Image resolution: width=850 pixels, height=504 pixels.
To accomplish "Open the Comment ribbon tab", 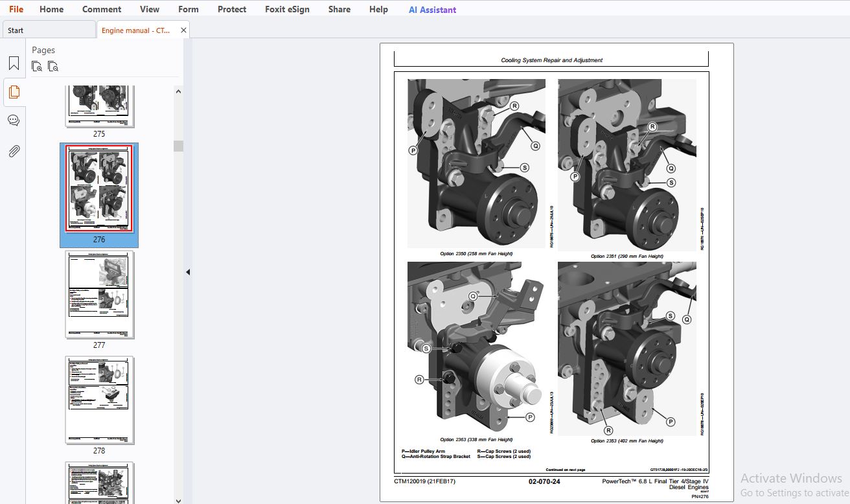I will 102,9.
